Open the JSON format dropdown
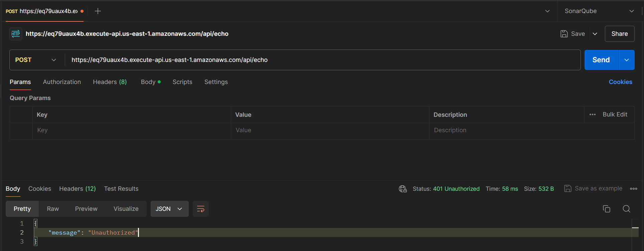 pyautogui.click(x=169, y=209)
